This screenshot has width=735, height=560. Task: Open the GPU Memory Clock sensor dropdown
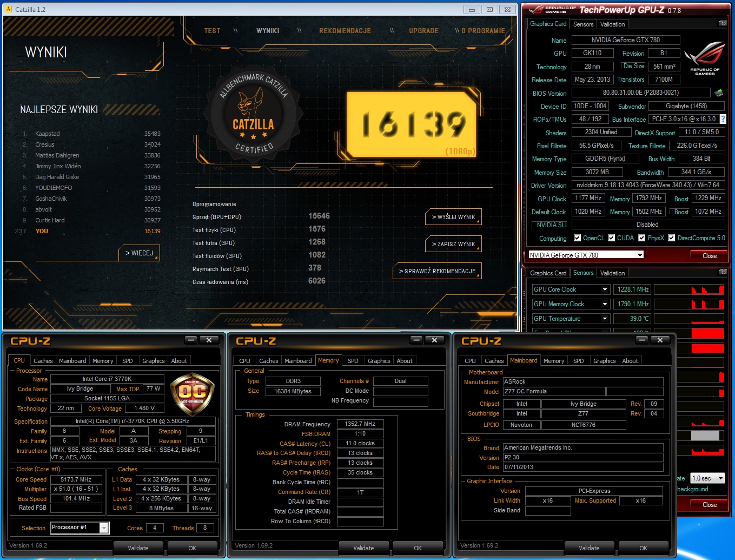605,304
